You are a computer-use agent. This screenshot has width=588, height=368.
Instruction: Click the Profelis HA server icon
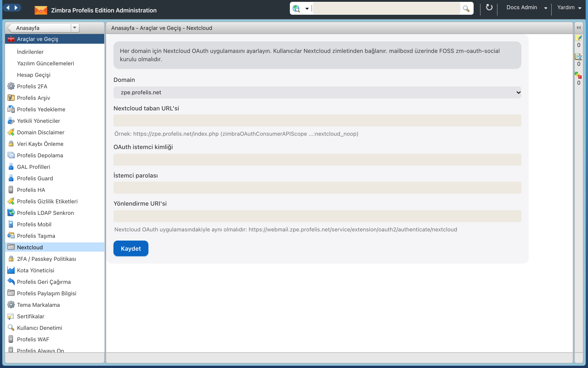pyautogui.click(x=11, y=190)
